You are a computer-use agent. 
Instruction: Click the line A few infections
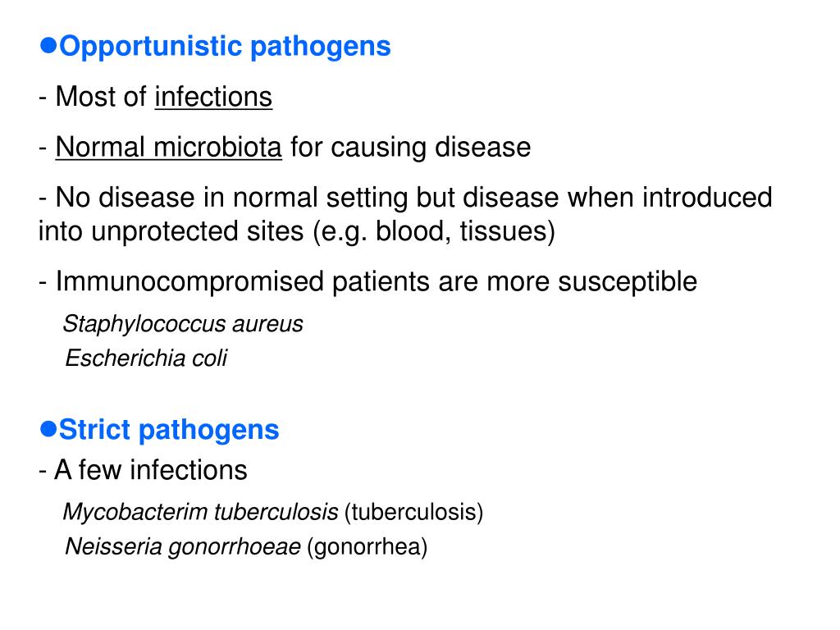(x=143, y=470)
